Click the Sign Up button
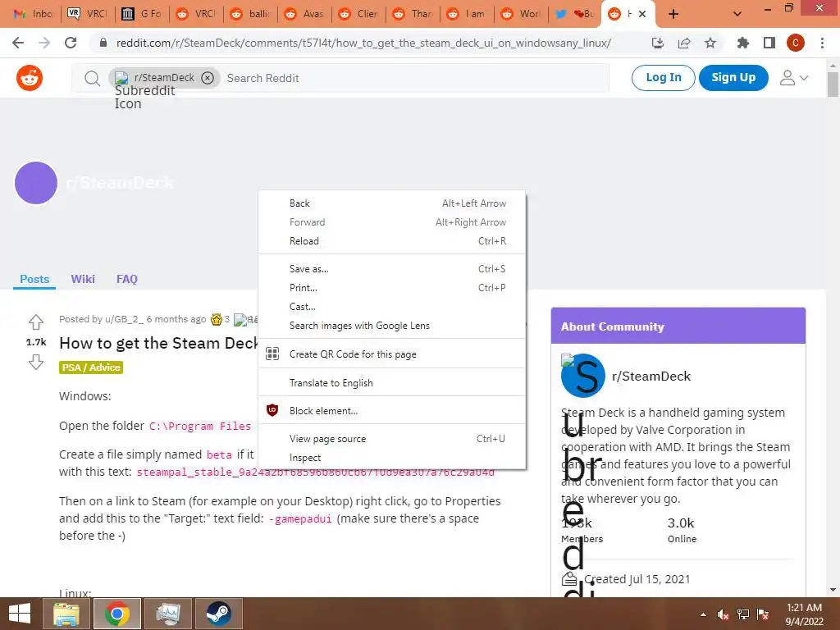The image size is (840, 630). click(x=733, y=78)
